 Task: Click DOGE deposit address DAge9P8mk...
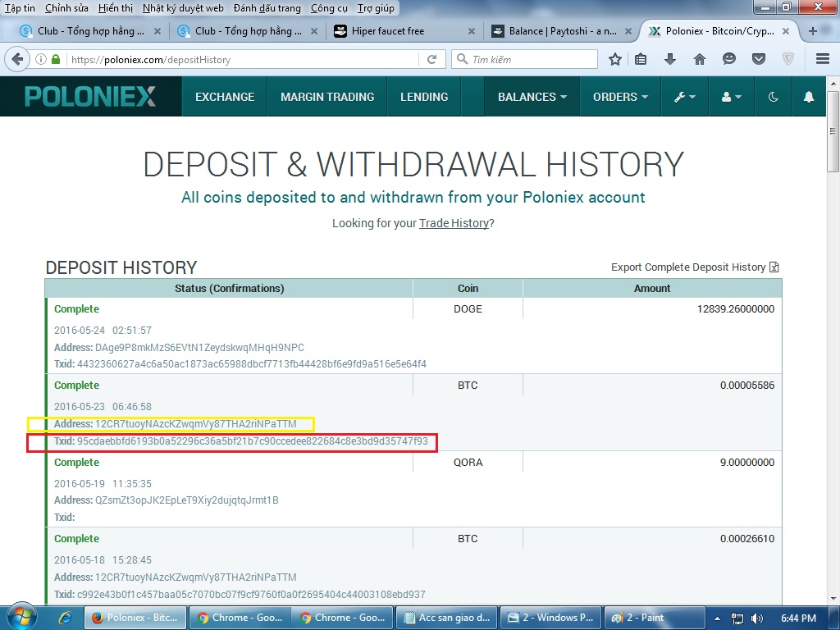pos(199,347)
